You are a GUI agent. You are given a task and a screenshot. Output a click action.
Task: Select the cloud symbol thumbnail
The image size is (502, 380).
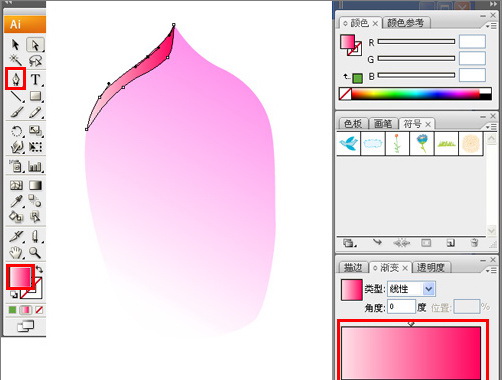click(373, 143)
